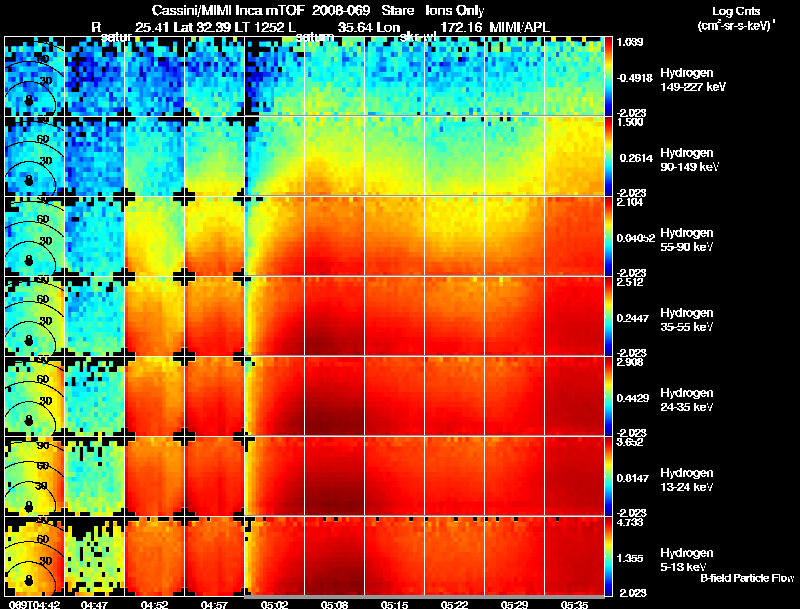Image resolution: width=800 pixels, height=609 pixels.
Task: Select the Hydrogen 90-149 keV label
Action: tap(689, 160)
